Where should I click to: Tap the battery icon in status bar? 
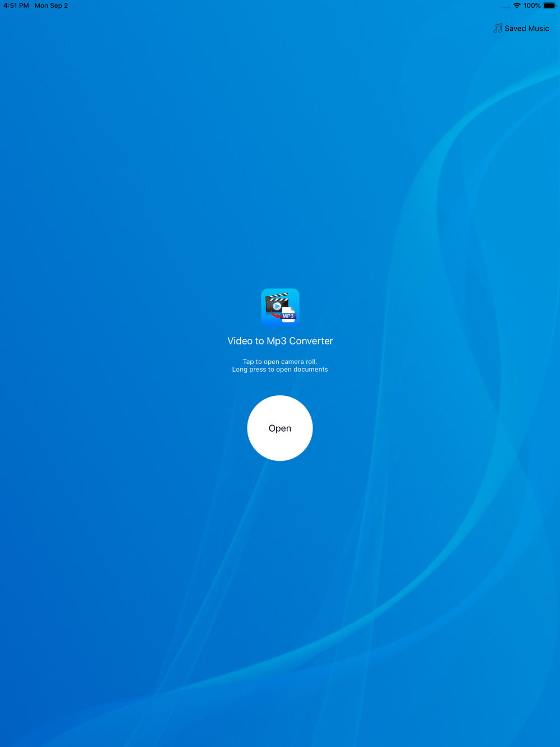549,6
